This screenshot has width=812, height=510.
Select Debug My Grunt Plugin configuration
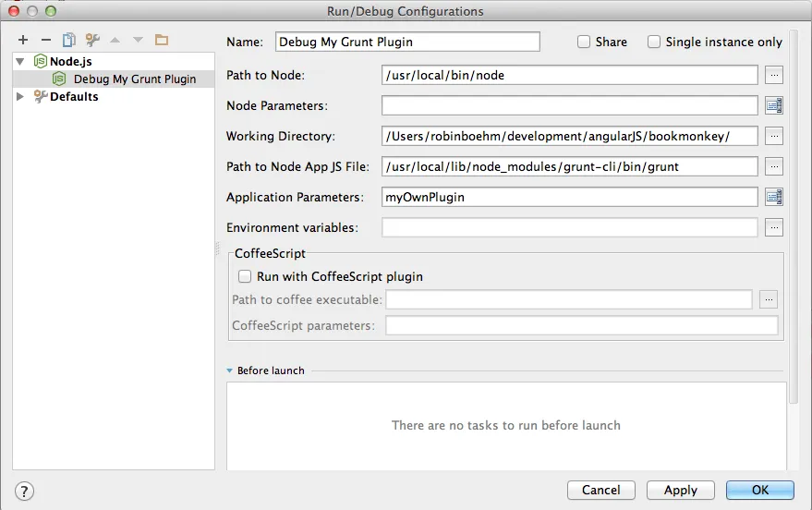tap(114, 79)
